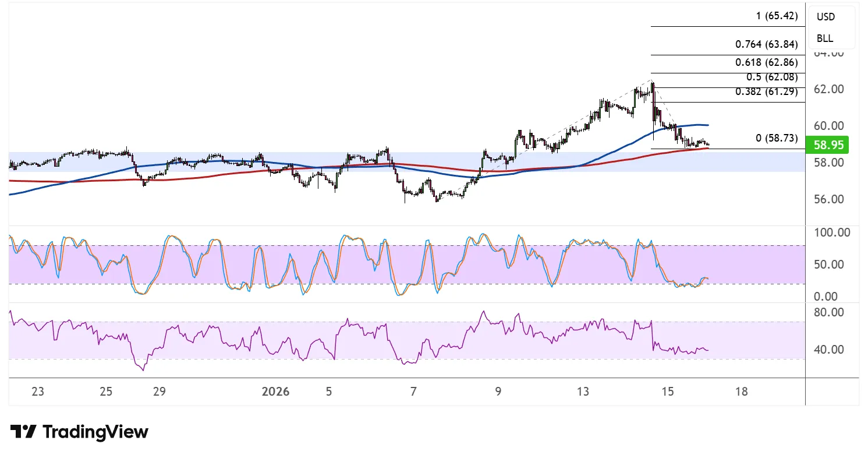The image size is (868, 458).
Task: Select the 0 (58.73) Fibonacci level label
Action: [x=771, y=138]
